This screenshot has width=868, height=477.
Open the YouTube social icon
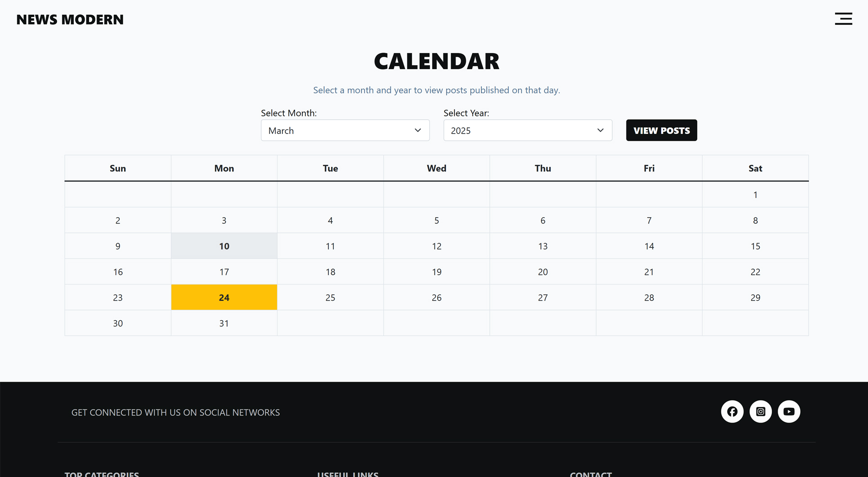coord(789,411)
